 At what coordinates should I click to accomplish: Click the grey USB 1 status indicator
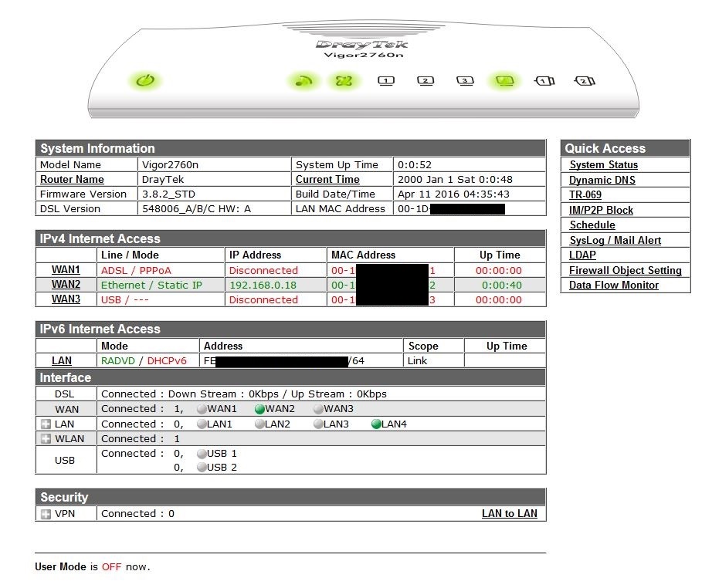(x=202, y=454)
